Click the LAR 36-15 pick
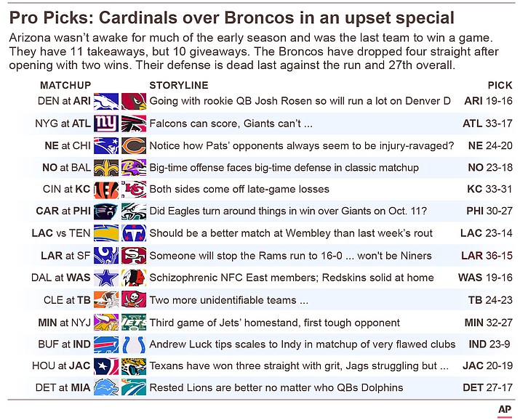Viewport: 520px width, 420px height. click(487, 256)
